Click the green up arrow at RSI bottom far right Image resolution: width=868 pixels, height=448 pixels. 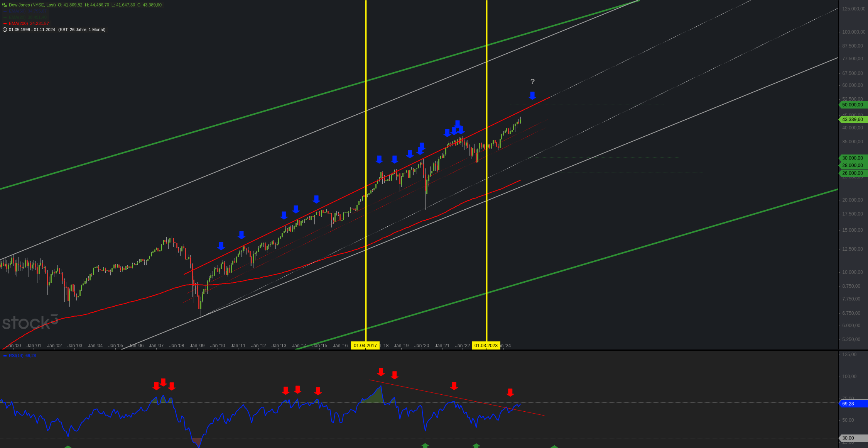pyautogui.click(x=554, y=446)
